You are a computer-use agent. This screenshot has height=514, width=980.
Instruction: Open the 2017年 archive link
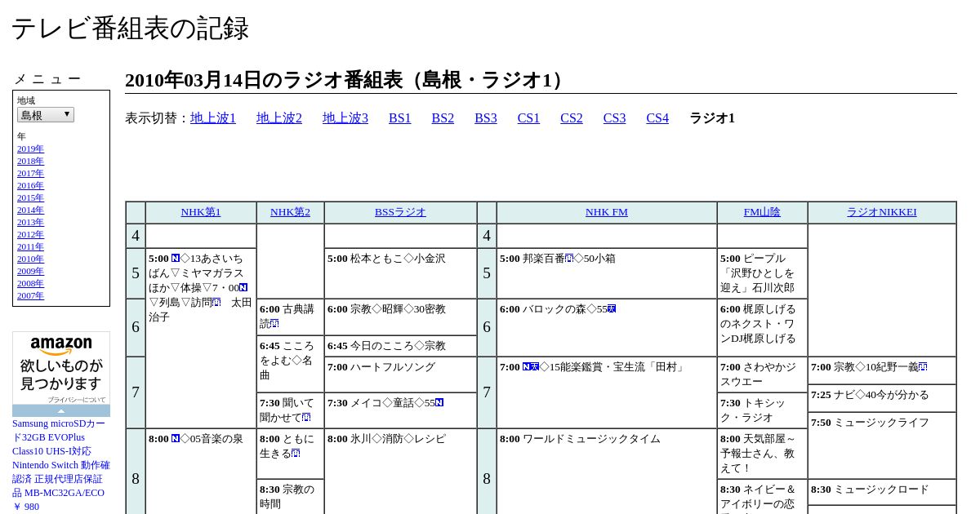coord(30,174)
